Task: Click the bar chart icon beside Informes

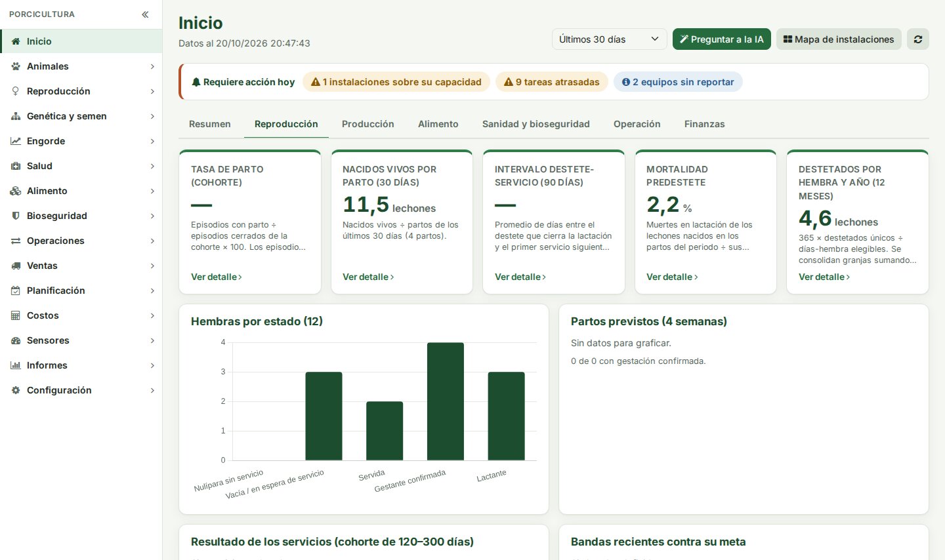Action: point(16,365)
